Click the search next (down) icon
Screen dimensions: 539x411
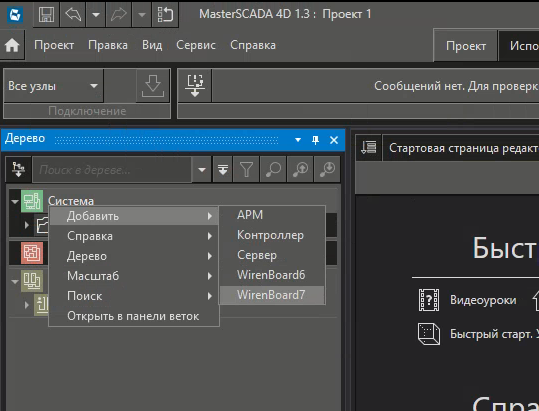pos(327,169)
